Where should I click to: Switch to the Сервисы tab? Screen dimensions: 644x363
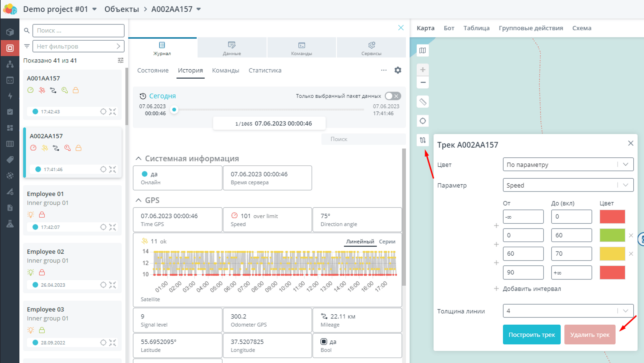(371, 48)
